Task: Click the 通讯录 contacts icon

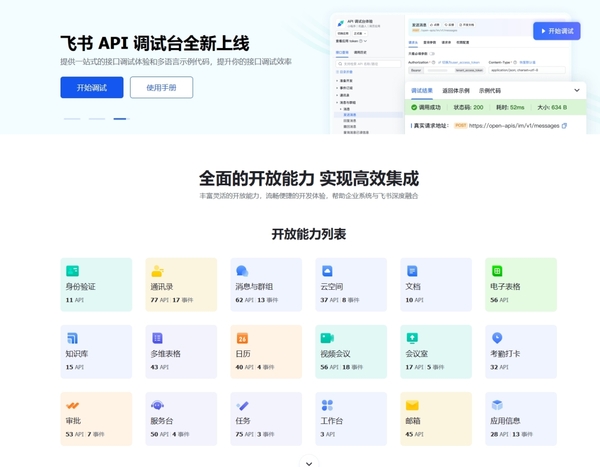Action: click(157, 271)
